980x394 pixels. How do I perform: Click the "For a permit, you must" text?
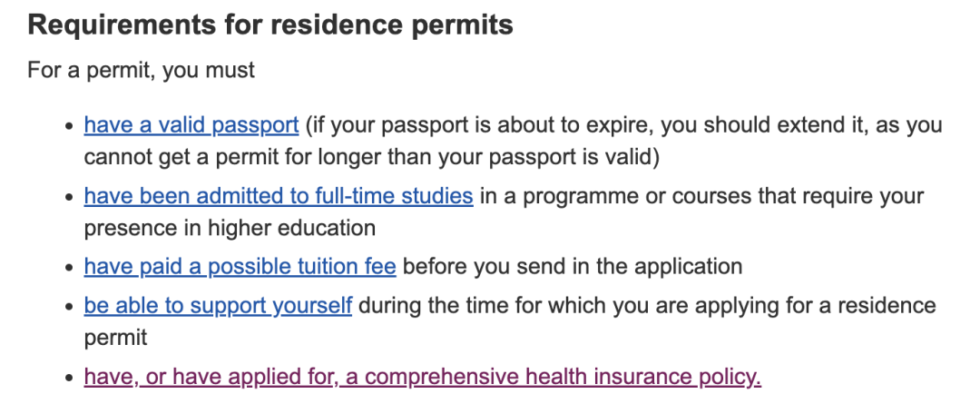[142, 69]
